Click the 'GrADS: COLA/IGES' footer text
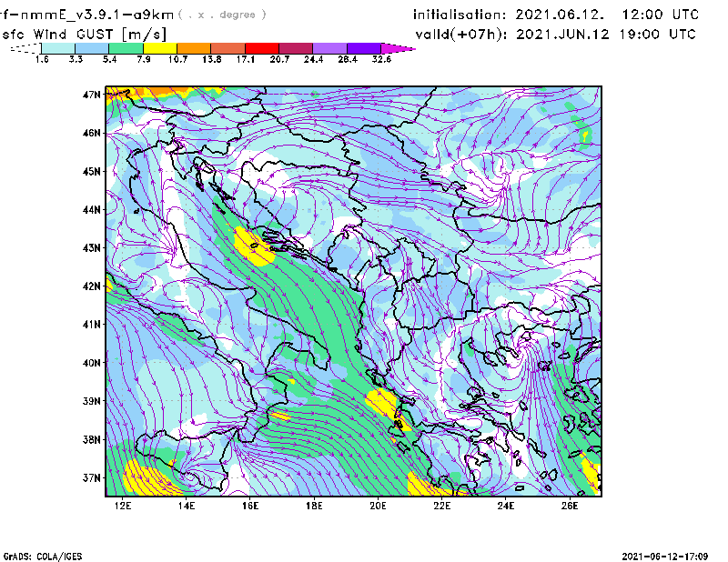 pos(43,557)
